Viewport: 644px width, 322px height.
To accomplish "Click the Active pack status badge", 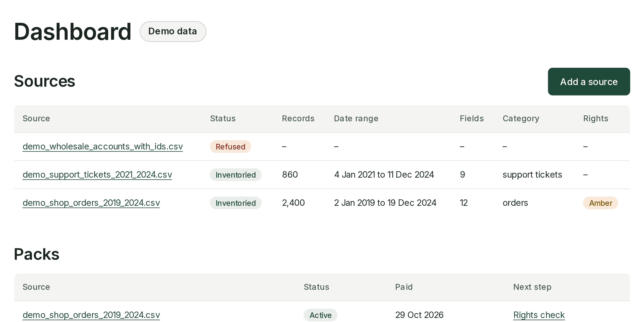I will point(320,315).
